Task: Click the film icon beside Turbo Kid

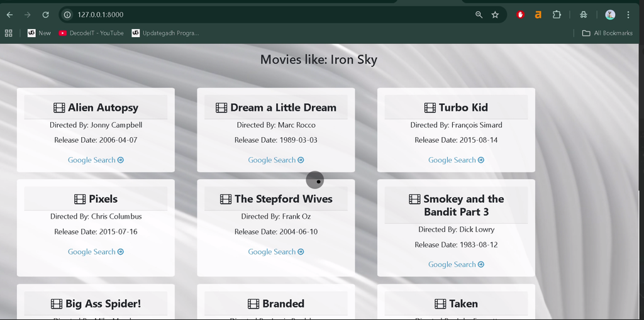Action: (430, 108)
